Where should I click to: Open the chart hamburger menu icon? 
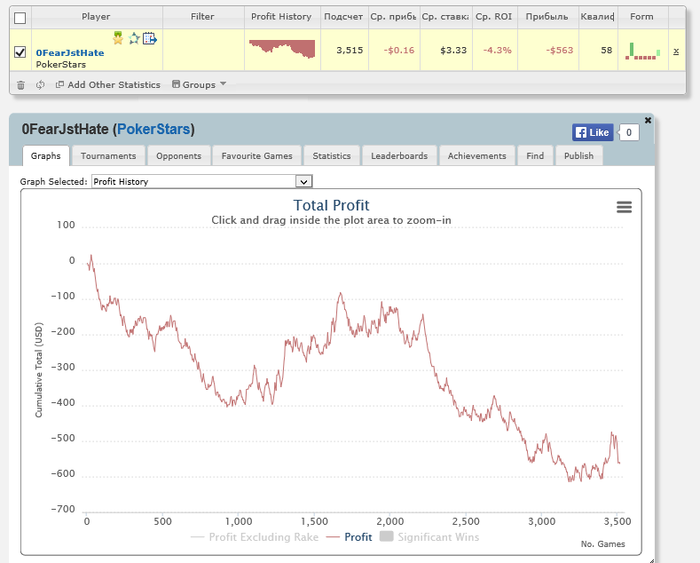(624, 207)
